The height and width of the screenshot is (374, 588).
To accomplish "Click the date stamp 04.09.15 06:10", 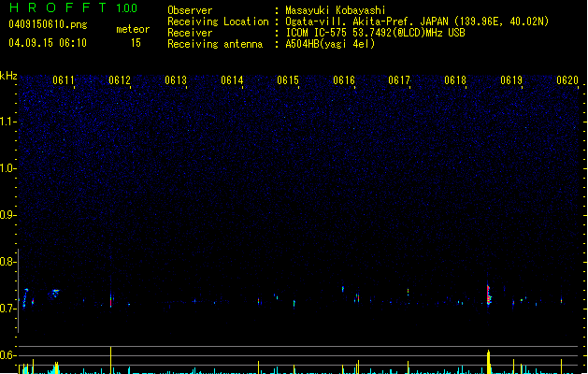I will (x=48, y=43).
